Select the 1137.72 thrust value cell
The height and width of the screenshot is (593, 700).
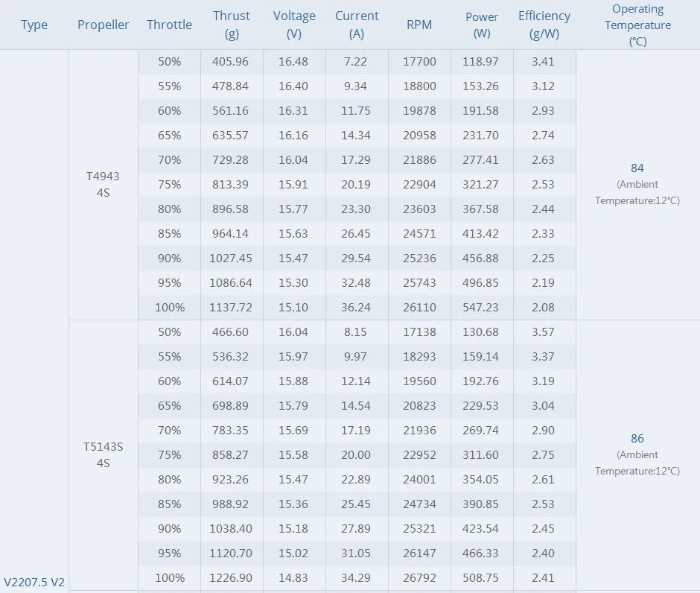tap(232, 307)
